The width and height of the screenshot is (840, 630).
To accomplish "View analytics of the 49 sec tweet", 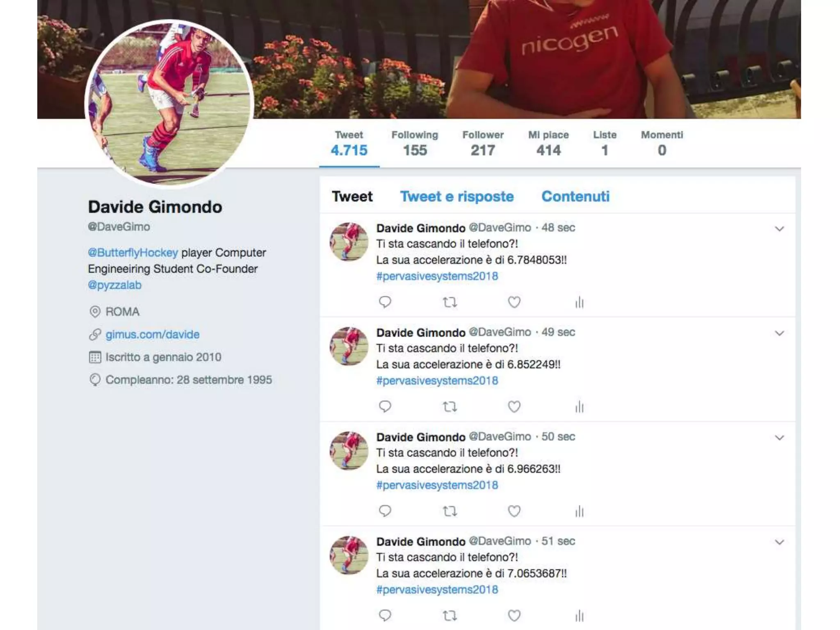I will pos(579,407).
